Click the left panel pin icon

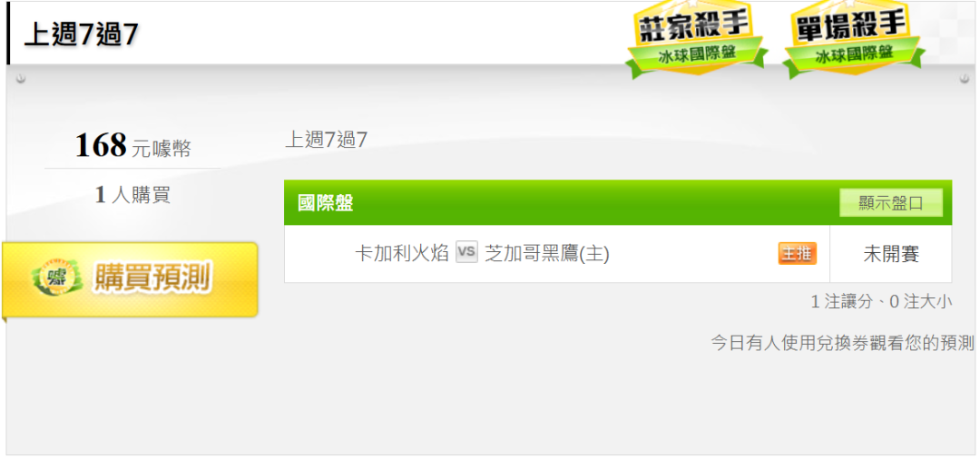point(21,79)
